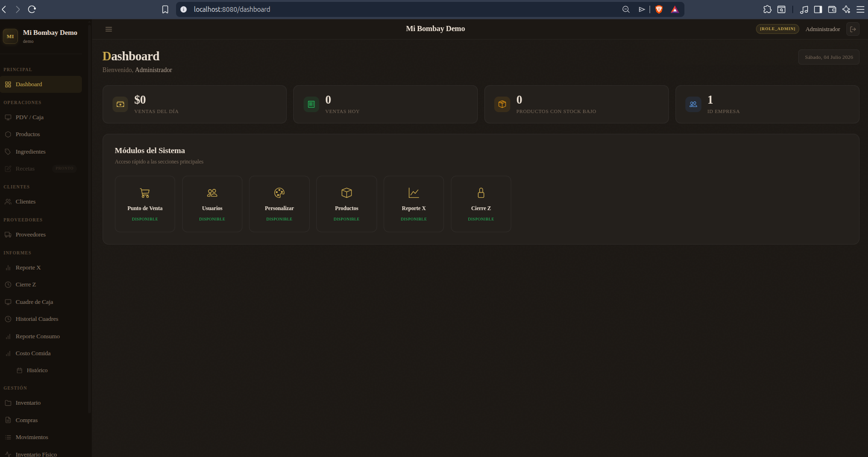The width and height of the screenshot is (868, 457).
Task: Open Inventario in sidebar Gestión
Action: 41,403
